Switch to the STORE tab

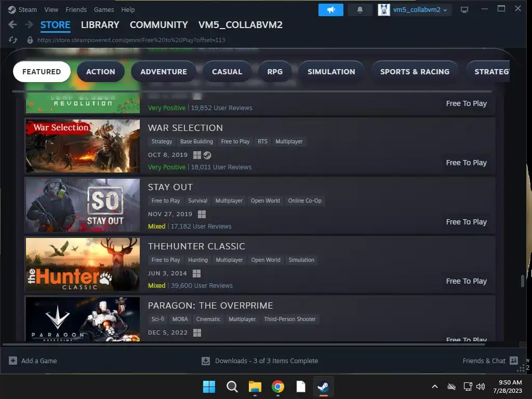55,25
